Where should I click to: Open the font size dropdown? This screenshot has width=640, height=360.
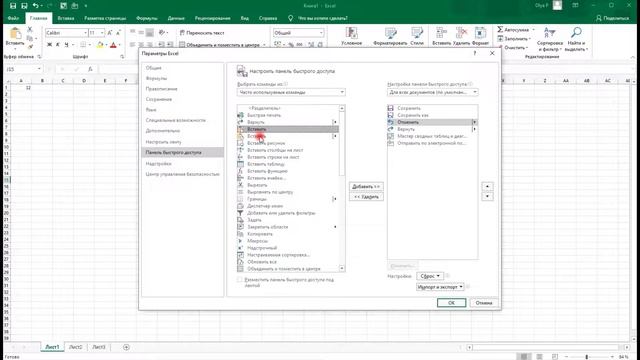pyautogui.click(x=102, y=33)
